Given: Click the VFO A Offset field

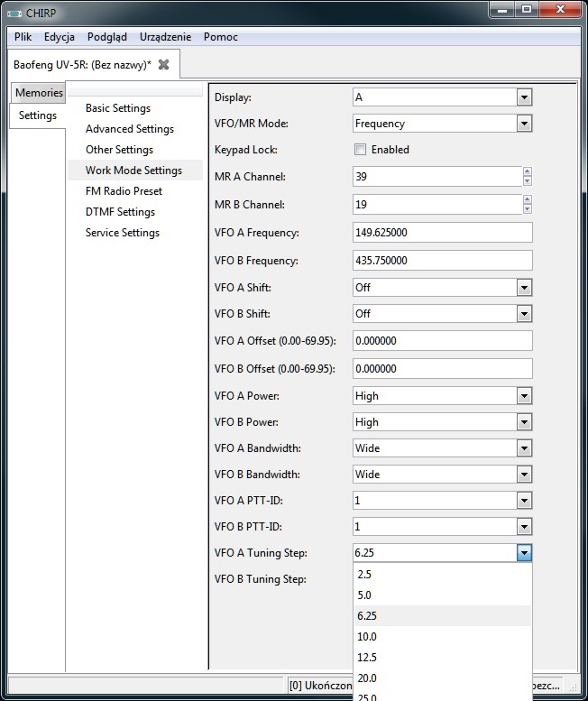Looking at the screenshot, I should click(442, 341).
